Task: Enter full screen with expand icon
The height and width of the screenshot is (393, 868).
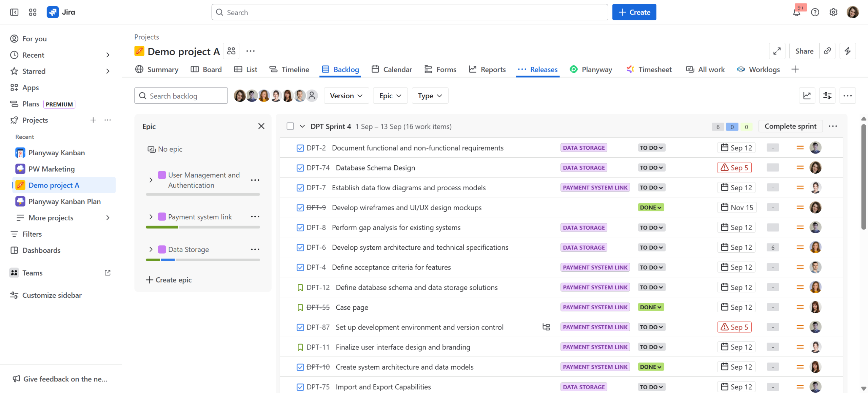Action: point(777,51)
